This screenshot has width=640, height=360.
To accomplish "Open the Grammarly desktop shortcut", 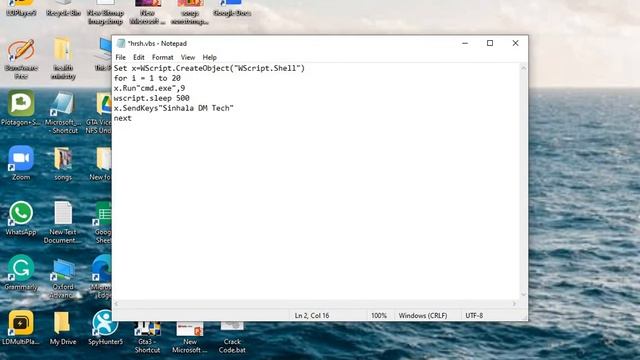I will (20, 268).
